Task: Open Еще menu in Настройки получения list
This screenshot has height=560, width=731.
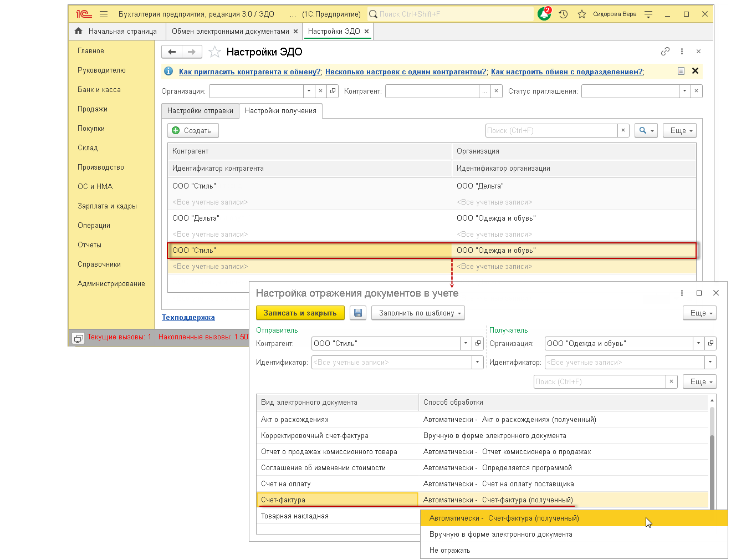Action: coord(679,130)
